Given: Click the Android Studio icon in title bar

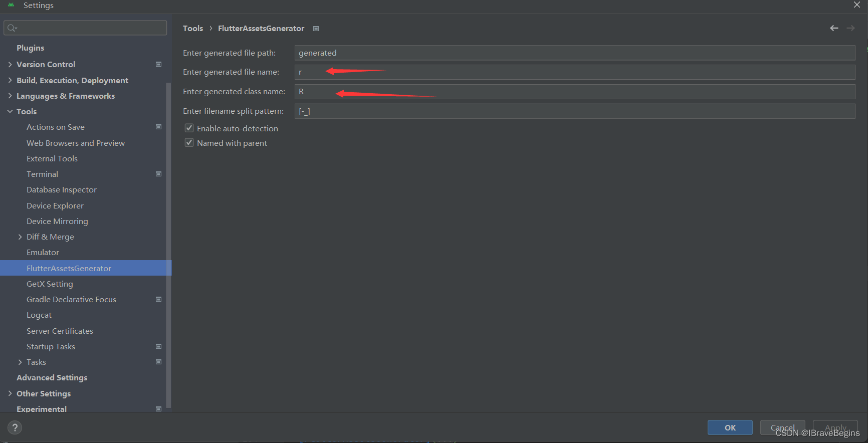Looking at the screenshot, I should [11, 5].
